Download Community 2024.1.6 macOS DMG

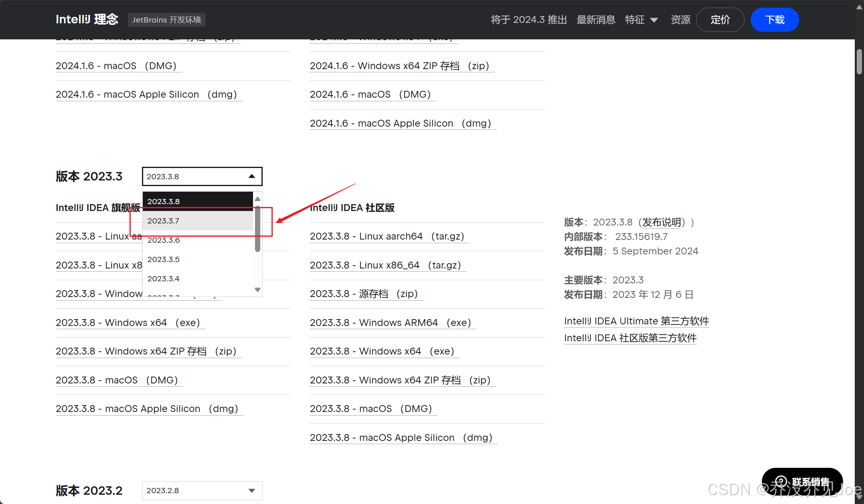[x=373, y=94]
